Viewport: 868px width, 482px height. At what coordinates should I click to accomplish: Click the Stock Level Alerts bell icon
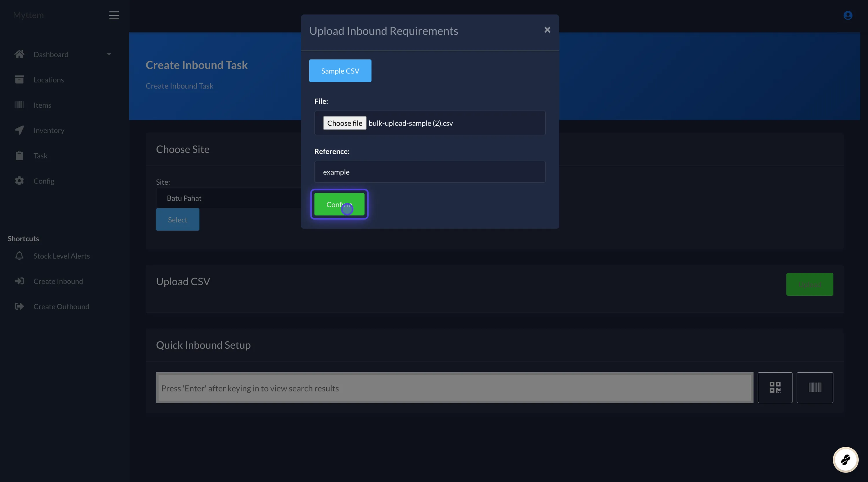(19, 256)
